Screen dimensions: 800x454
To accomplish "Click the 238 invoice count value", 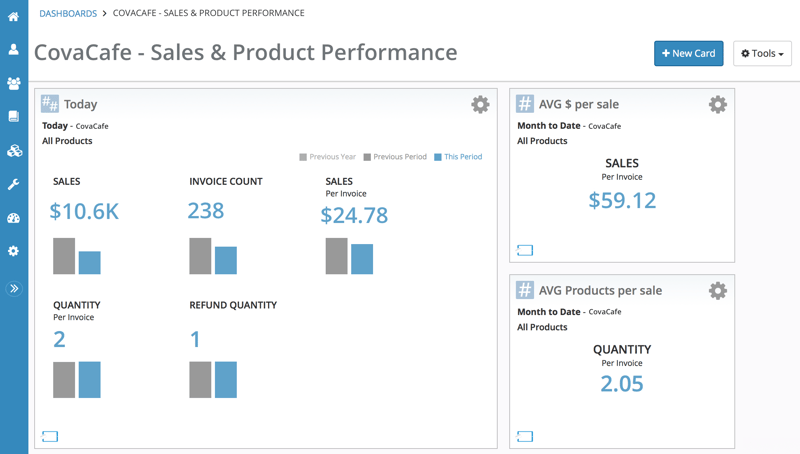I will (x=206, y=211).
